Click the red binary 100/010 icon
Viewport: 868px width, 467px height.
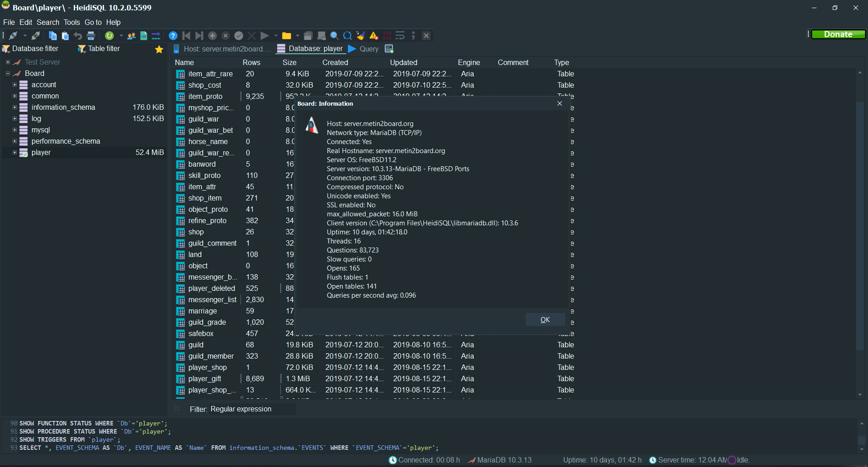tap(387, 36)
